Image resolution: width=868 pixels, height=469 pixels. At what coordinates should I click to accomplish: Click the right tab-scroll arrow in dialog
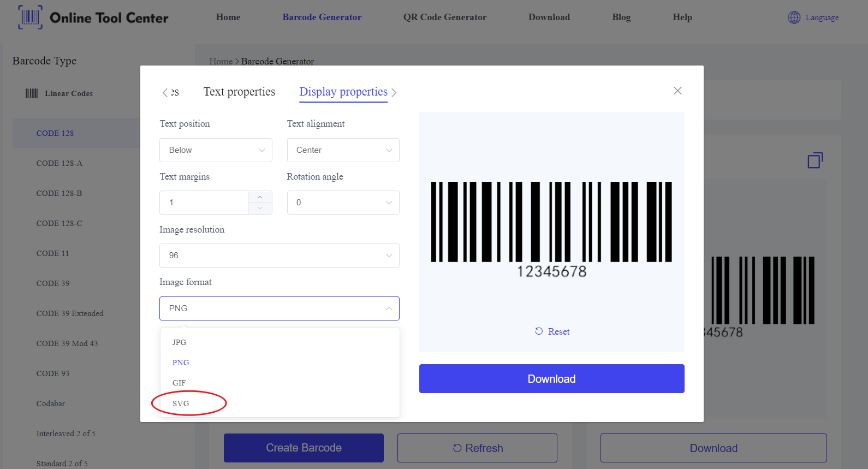tap(394, 93)
